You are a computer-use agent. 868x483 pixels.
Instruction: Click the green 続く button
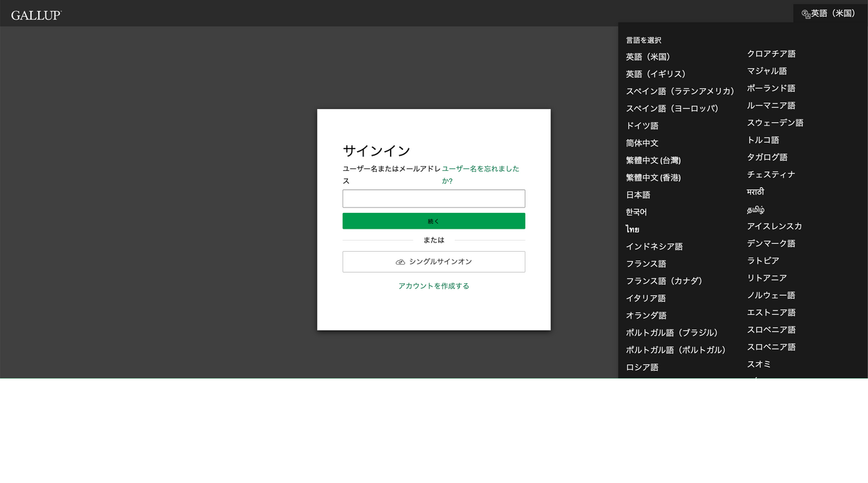click(434, 221)
